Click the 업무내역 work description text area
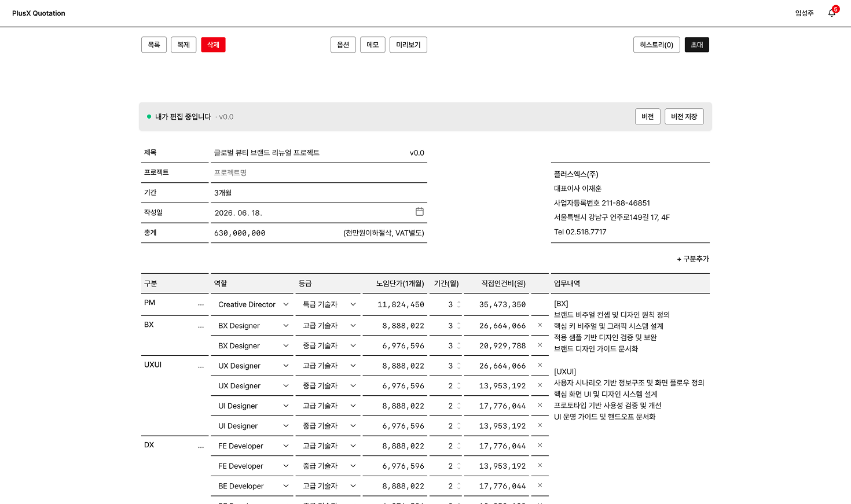The image size is (851, 504). (x=630, y=360)
